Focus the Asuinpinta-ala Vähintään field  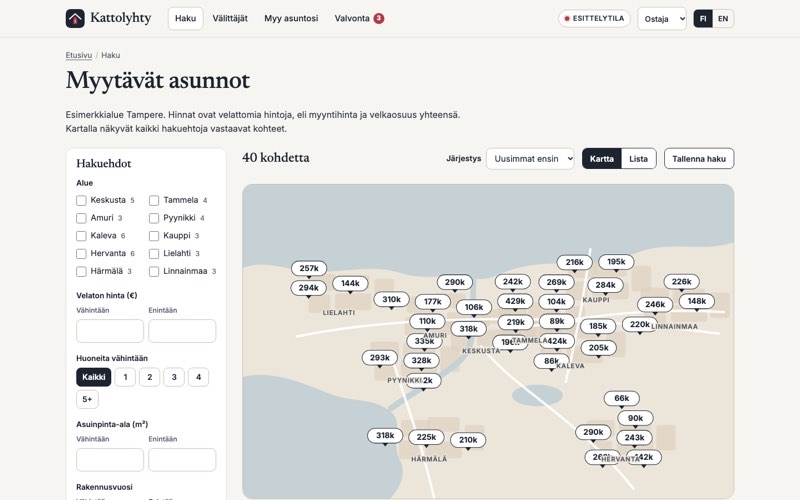pyautogui.click(x=110, y=460)
